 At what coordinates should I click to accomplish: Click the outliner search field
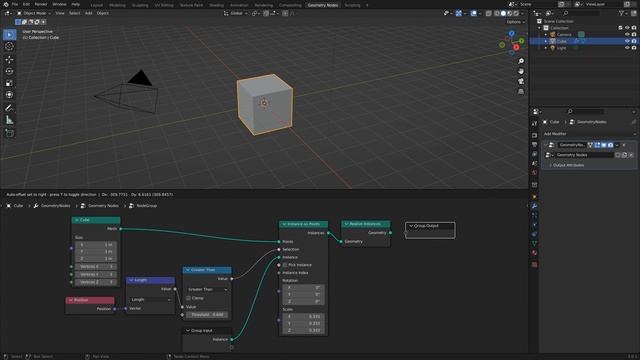tap(582, 13)
